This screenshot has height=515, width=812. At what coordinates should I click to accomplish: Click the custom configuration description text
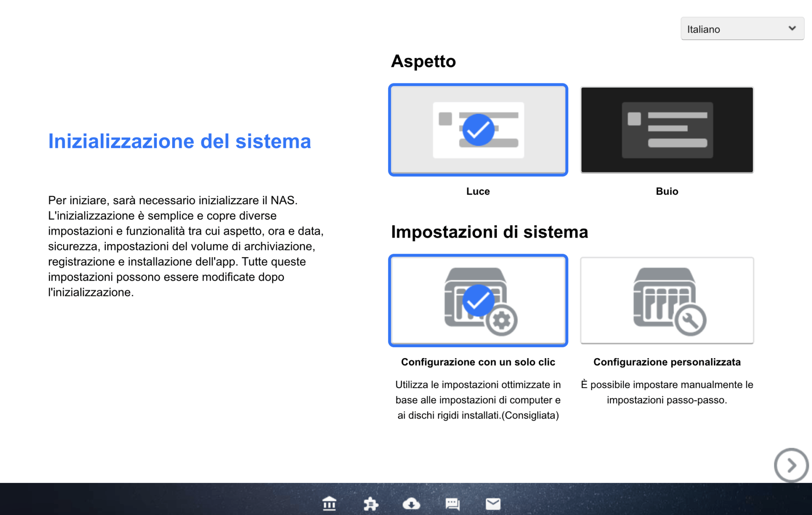[x=667, y=392]
